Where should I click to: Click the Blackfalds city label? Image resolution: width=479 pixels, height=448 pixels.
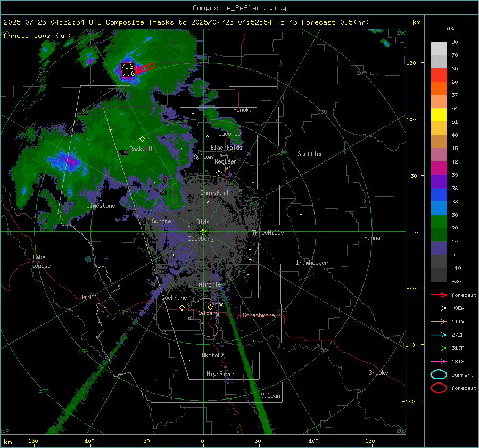tap(226, 148)
